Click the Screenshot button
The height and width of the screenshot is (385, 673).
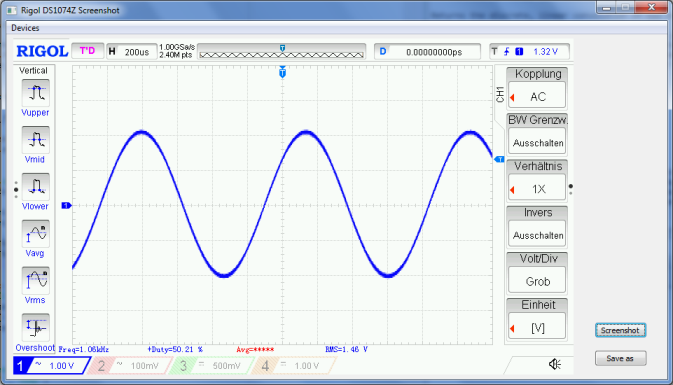[x=620, y=330]
